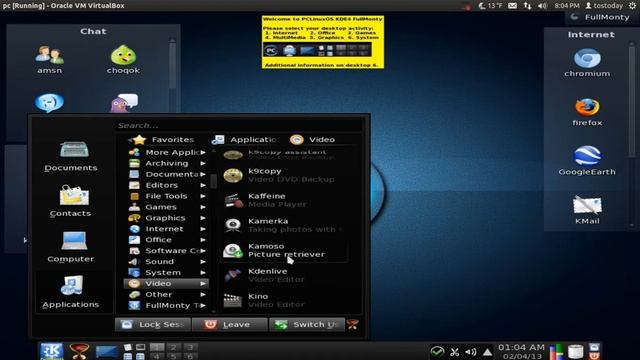The height and width of the screenshot is (360, 640).
Task: Click the Switch User button
Action: 307,324
